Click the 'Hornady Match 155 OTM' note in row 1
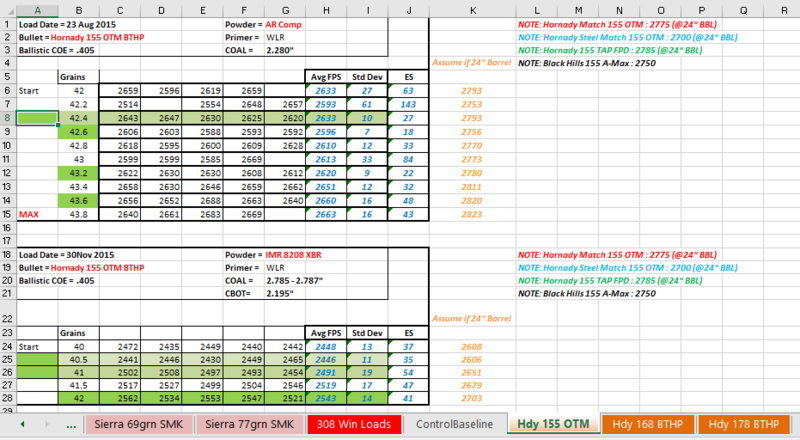This screenshot has height=440, width=800. [x=617, y=25]
